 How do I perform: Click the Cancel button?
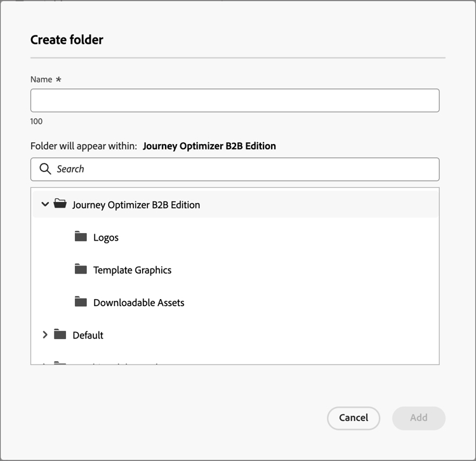point(354,418)
